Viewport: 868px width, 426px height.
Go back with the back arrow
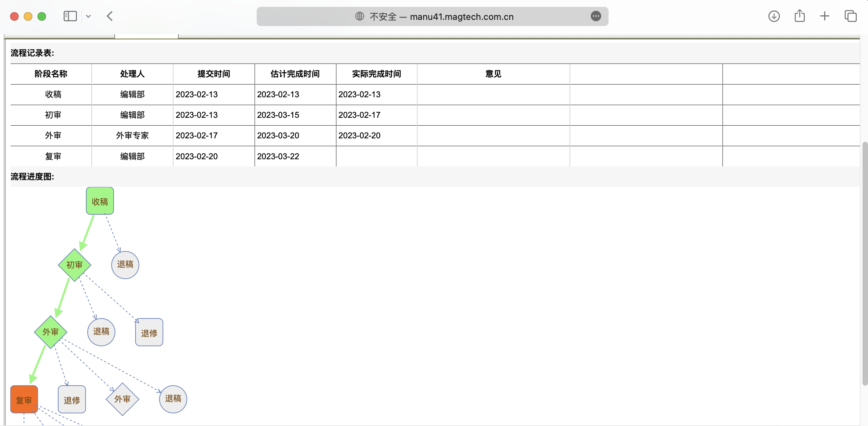(x=110, y=16)
